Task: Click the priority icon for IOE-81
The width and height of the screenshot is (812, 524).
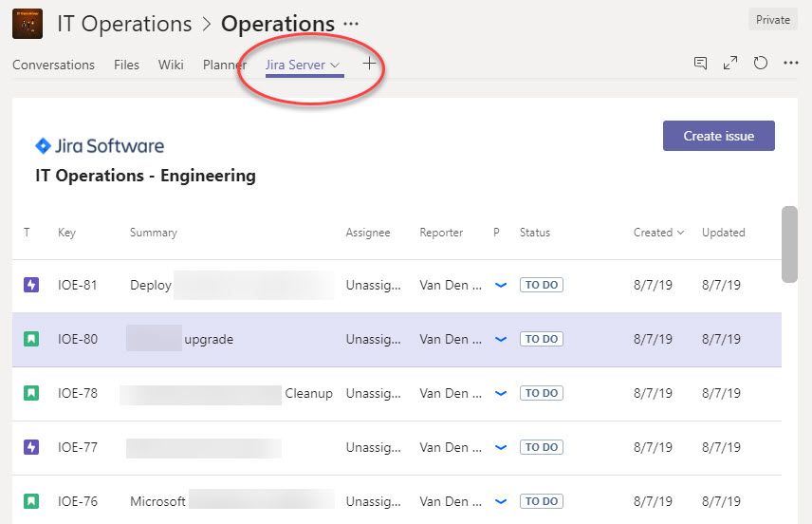Action: click(501, 285)
